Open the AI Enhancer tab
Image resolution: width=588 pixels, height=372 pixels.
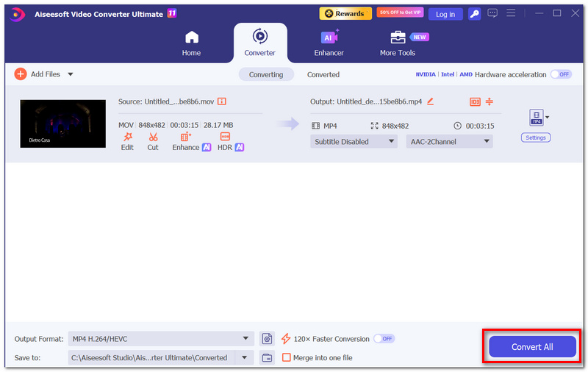coord(329,43)
